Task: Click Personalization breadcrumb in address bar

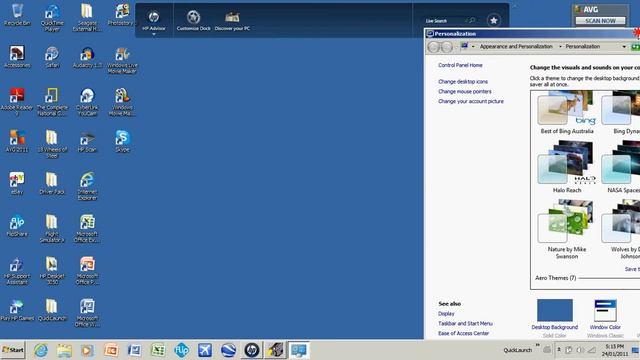Action: [582, 47]
